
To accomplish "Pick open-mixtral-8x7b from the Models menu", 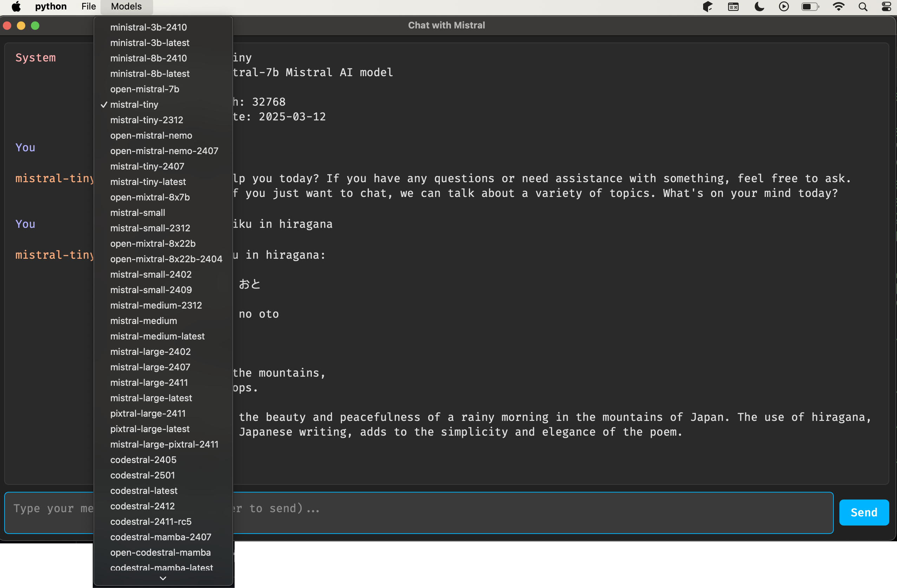I will point(150,197).
